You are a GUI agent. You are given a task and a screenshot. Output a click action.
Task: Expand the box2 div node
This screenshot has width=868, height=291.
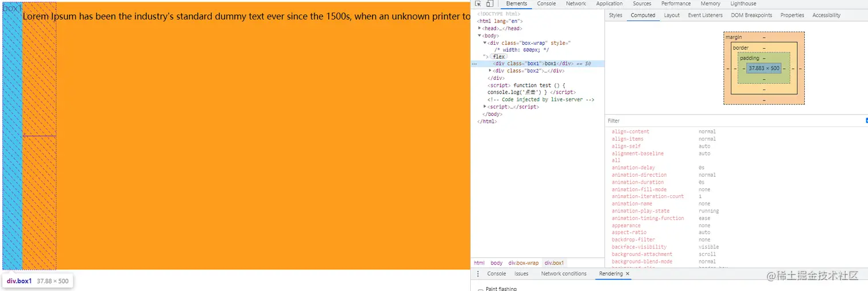tap(490, 71)
